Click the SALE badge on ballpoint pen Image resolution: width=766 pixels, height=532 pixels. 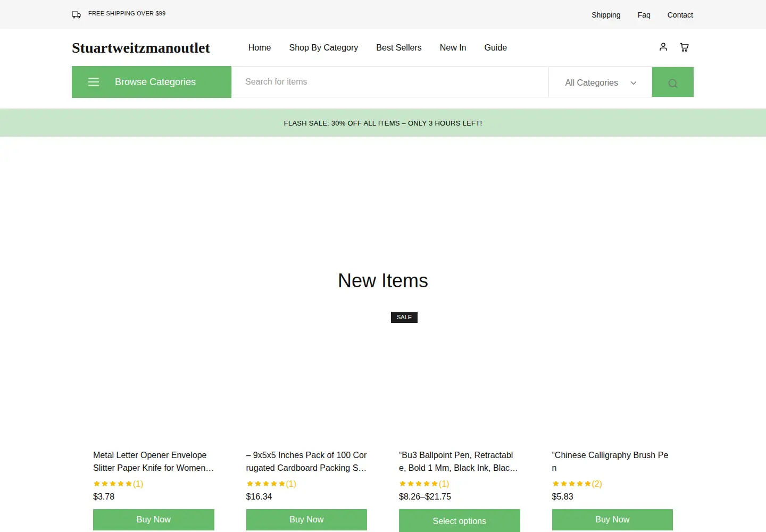point(404,317)
